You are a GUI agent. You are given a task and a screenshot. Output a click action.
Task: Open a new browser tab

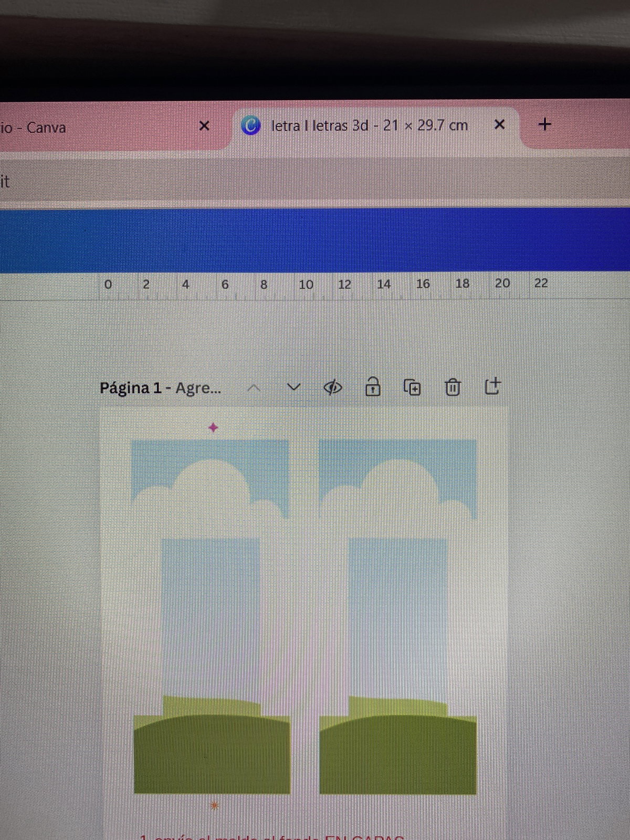tap(545, 124)
